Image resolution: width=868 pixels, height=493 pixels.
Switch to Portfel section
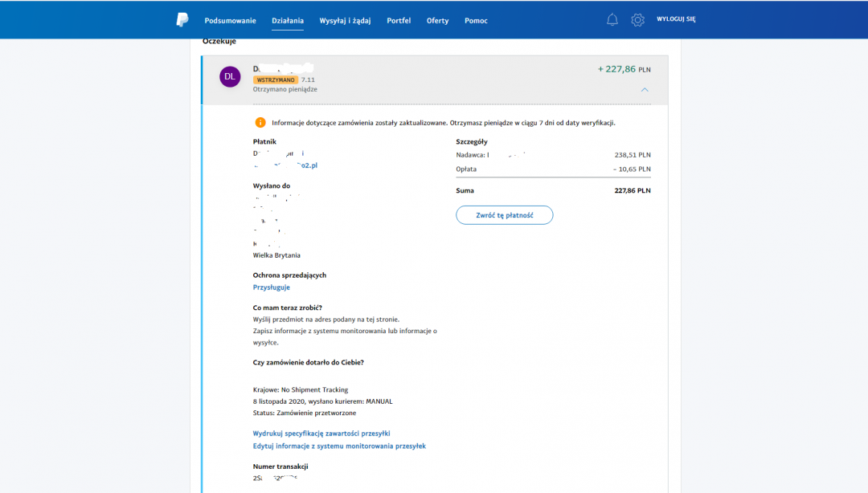399,21
